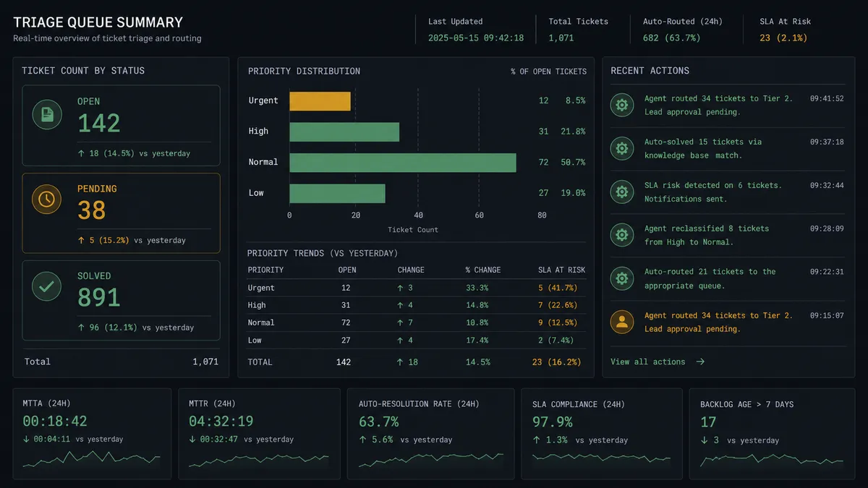The height and width of the screenshot is (488, 868).
Task: Click down arrow under MTTR value
Action: [x=192, y=439]
